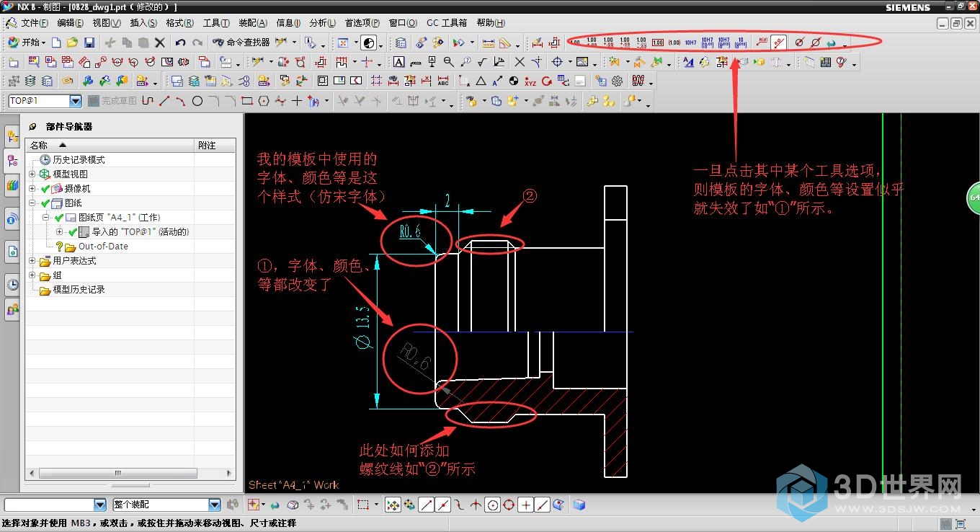Toggle the checkmark on 导入的 "TOP@1"

click(x=72, y=232)
